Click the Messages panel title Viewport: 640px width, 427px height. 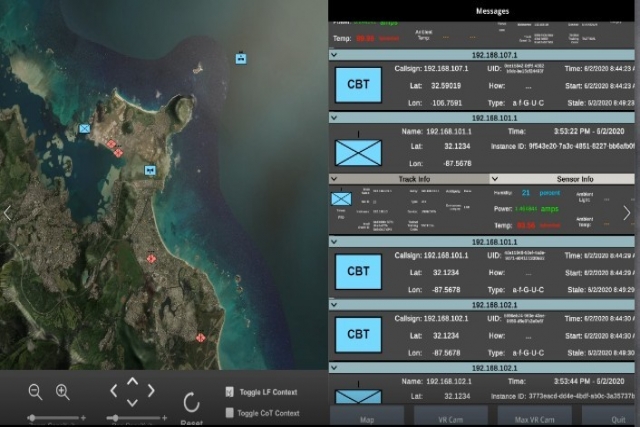point(492,11)
